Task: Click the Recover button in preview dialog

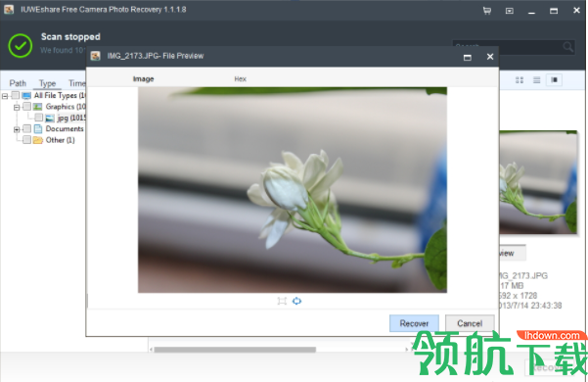Action: 414,323
